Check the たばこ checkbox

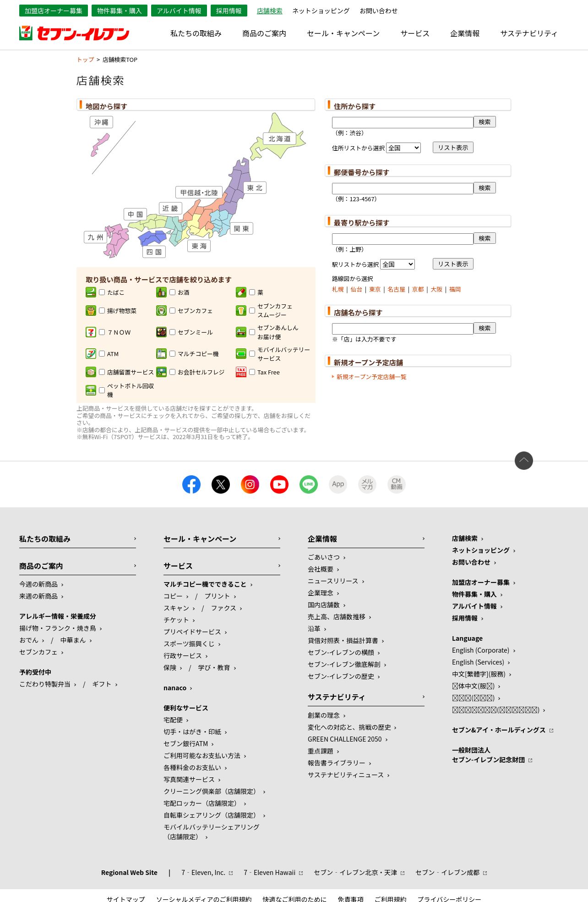pyautogui.click(x=102, y=292)
